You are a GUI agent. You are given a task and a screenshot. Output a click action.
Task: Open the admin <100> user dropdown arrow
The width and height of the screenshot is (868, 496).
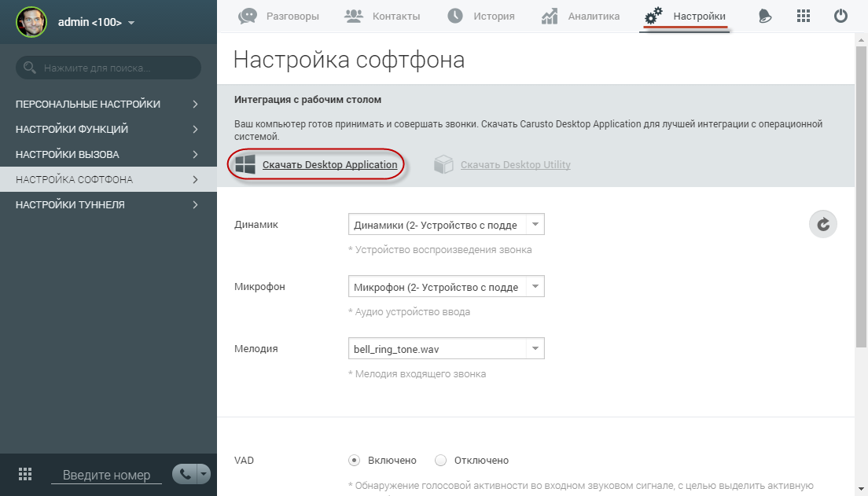tap(131, 23)
